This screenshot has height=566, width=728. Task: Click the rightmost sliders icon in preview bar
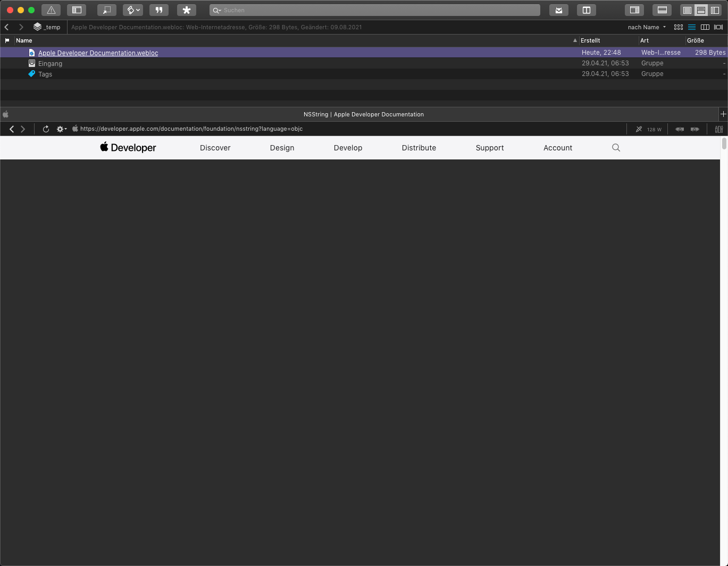719,129
